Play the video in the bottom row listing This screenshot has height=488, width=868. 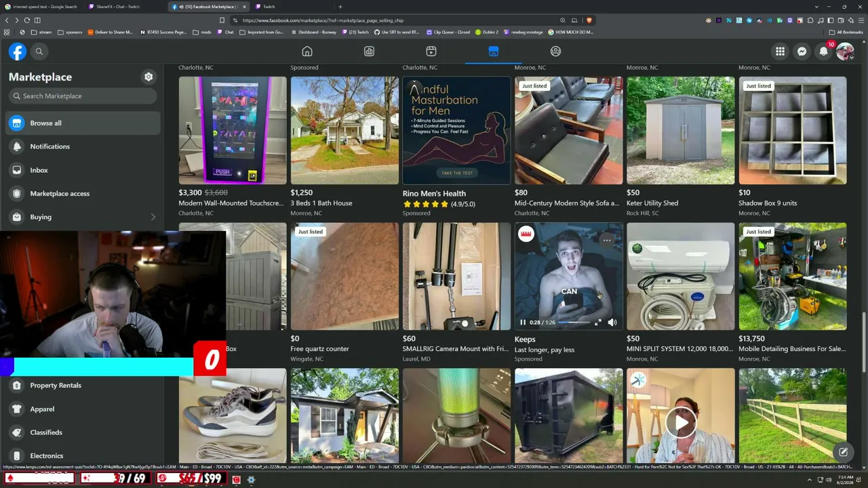pyautogui.click(x=681, y=423)
